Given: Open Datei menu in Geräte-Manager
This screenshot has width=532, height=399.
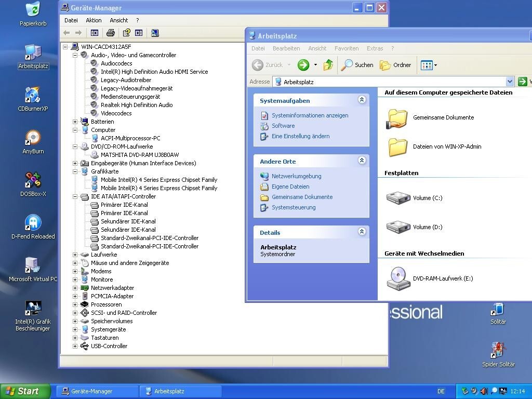Looking at the screenshot, I should click(71, 20).
